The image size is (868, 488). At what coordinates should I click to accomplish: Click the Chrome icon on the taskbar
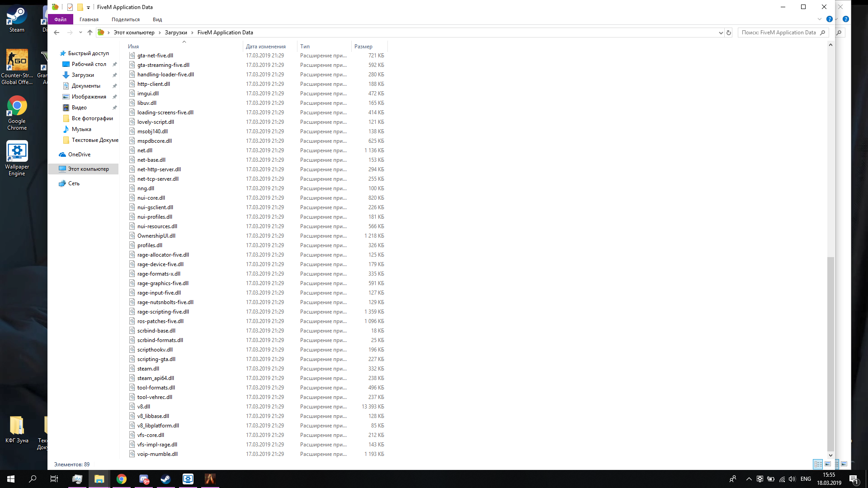click(x=121, y=479)
